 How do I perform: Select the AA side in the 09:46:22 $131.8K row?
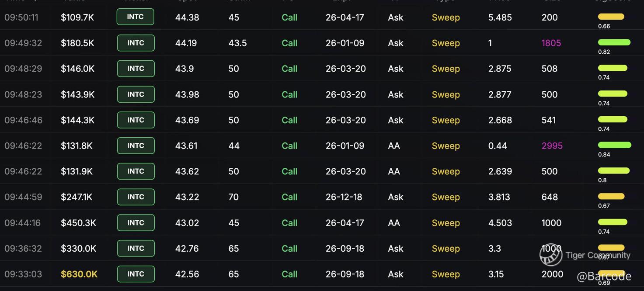394,146
